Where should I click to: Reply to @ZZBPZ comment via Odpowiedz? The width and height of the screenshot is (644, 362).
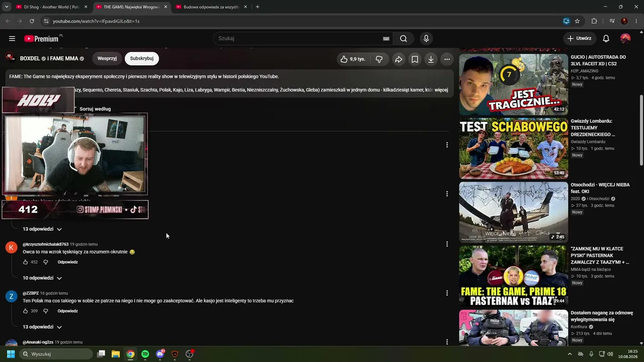68,311
